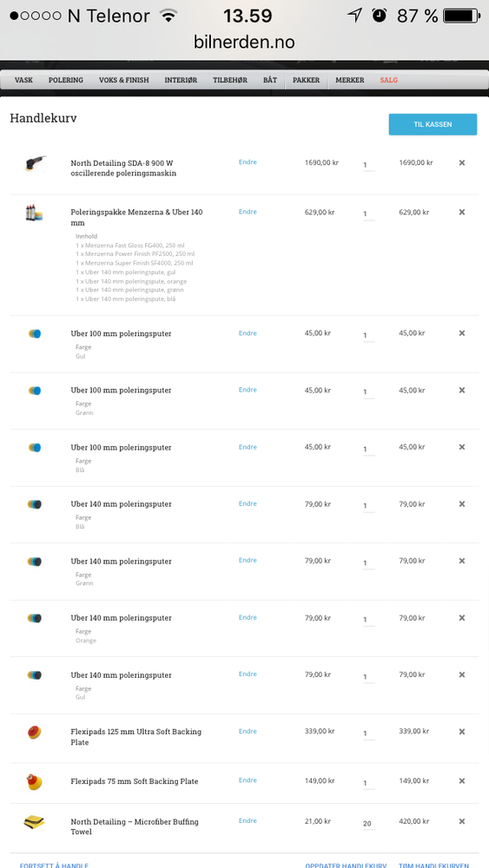
Task: Click Endre for Uber 100 mm Gul
Action: coord(248,332)
